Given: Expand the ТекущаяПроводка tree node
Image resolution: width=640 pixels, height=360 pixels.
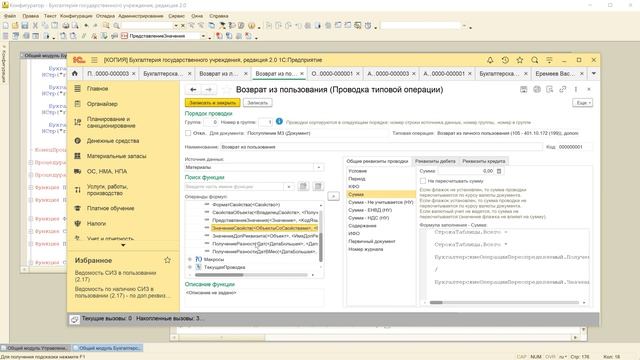Looking at the screenshot, I should point(190,267).
